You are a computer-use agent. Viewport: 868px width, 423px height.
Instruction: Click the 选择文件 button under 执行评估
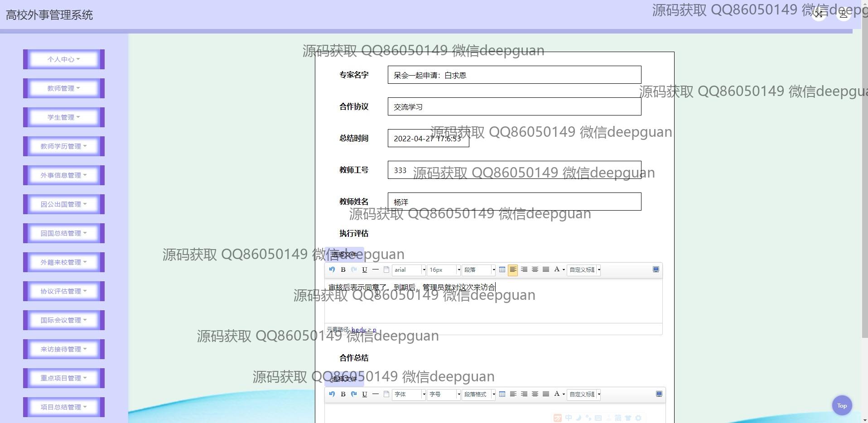[x=344, y=255]
